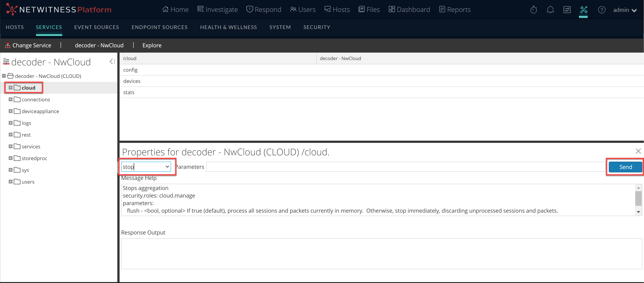Switch to the EVENT SOURCES tab
Screen dimensions: 644x283
[x=96, y=27]
